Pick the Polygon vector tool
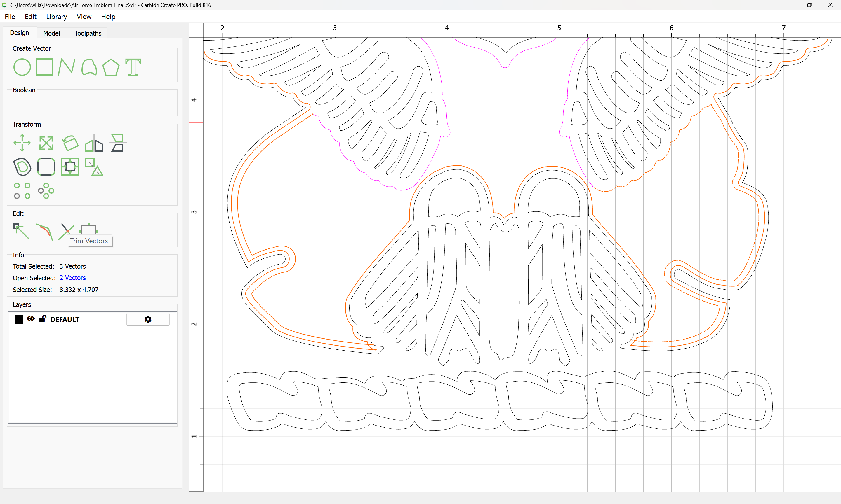The width and height of the screenshot is (841, 504). point(111,67)
